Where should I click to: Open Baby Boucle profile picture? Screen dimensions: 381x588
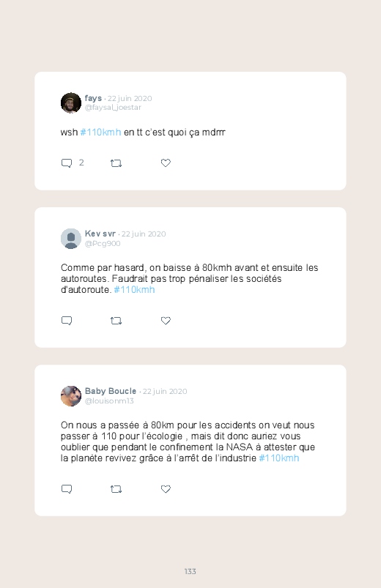[71, 396]
